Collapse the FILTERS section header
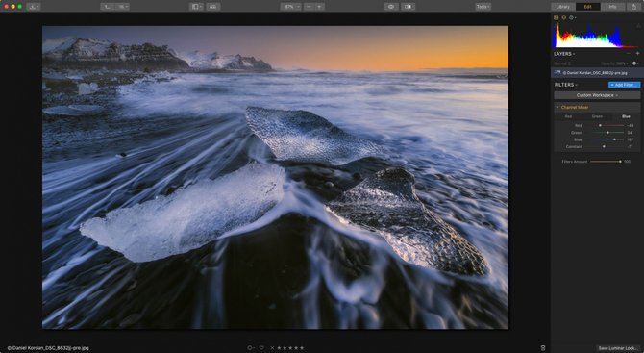 [566, 85]
